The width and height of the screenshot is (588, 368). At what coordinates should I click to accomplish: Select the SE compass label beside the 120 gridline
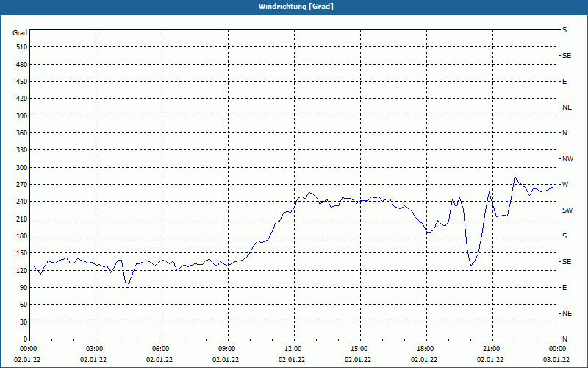coord(567,262)
